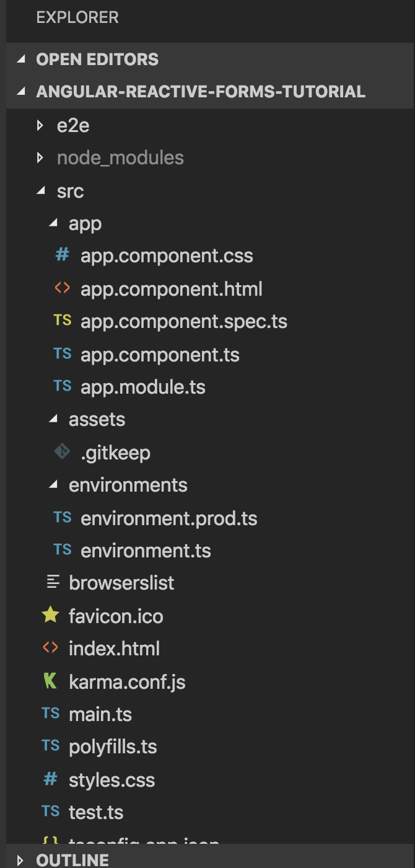Click the yellow TS icon of app.component.spec.ts
This screenshot has width=415, height=868.
click(62, 321)
